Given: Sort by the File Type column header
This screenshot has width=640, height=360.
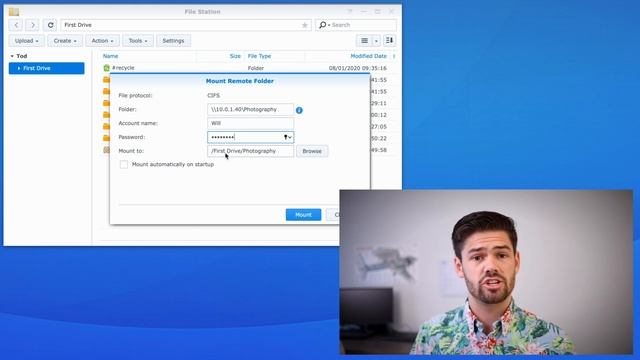Looking at the screenshot, I should (259, 56).
